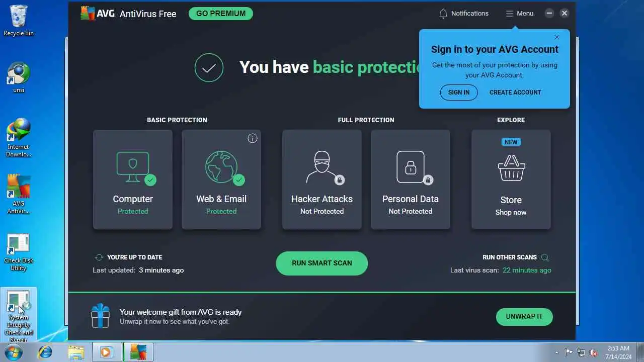The height and width of the screenshot is (362, 644).
Task: Click the network tray icon
Action: [581, 352]
